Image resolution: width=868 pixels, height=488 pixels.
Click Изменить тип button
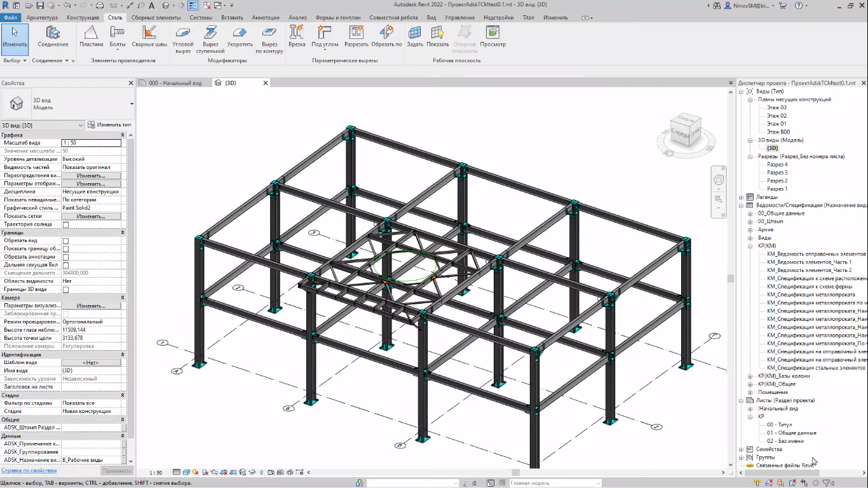pyautogui.click(x=109, y=125)
